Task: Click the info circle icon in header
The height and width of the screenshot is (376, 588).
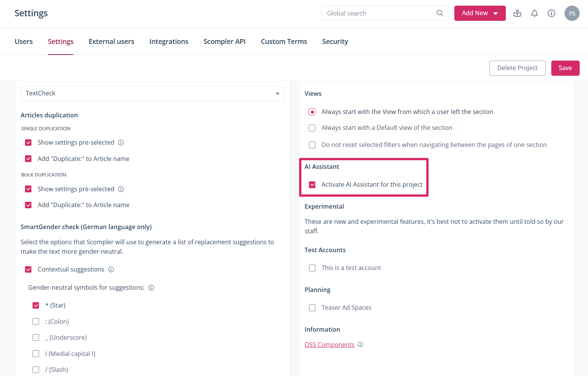Action: pos(551,13)
